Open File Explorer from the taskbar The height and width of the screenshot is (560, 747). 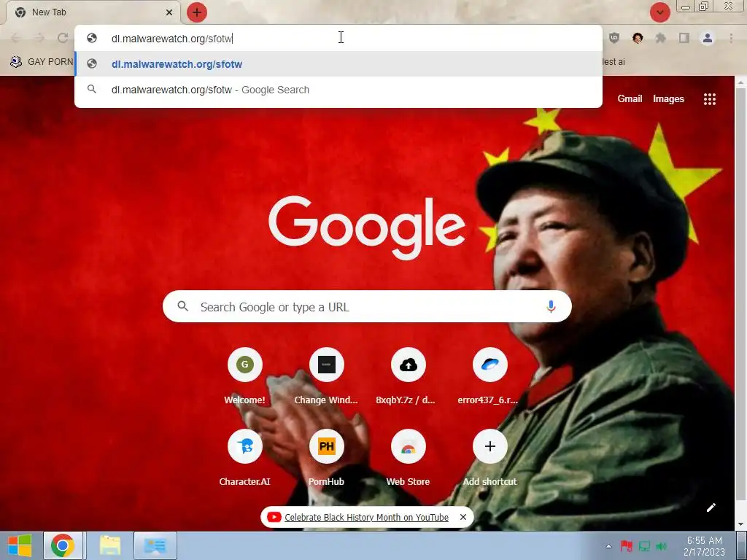click(x=110, y=545)
